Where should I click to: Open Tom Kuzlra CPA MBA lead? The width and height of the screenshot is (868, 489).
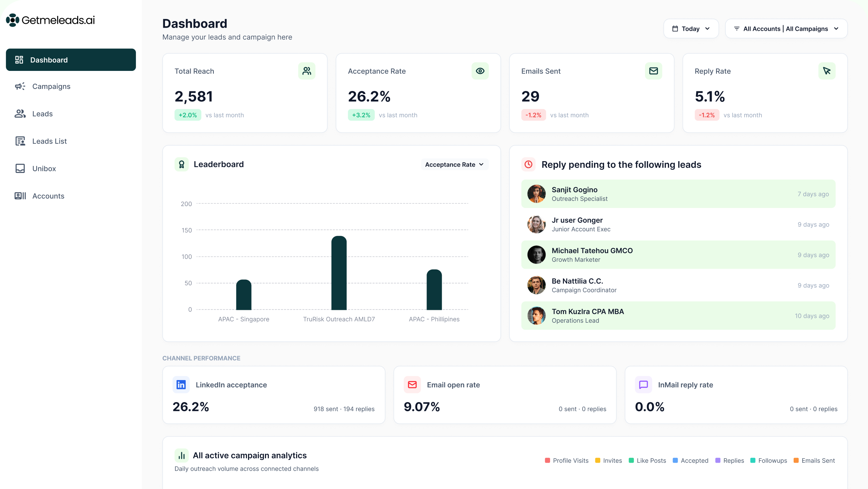pyautogui.click(x=678, y=315)
